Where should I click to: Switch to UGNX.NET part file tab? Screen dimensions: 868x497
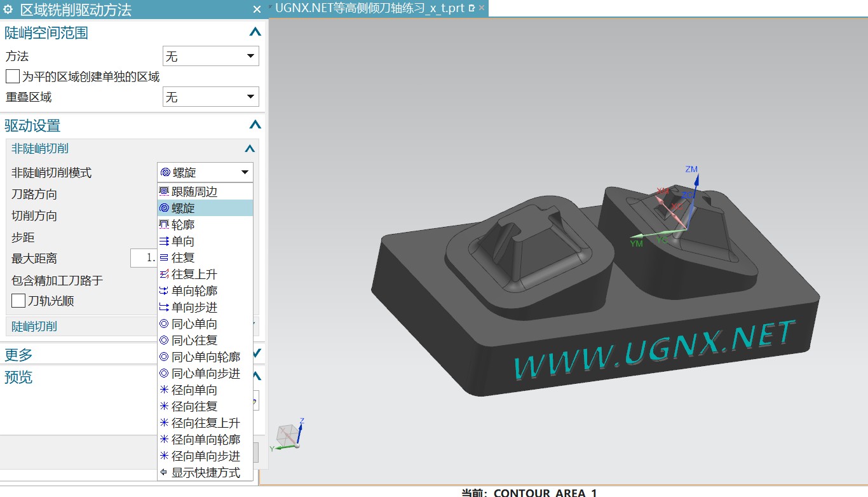coord(370,8)
